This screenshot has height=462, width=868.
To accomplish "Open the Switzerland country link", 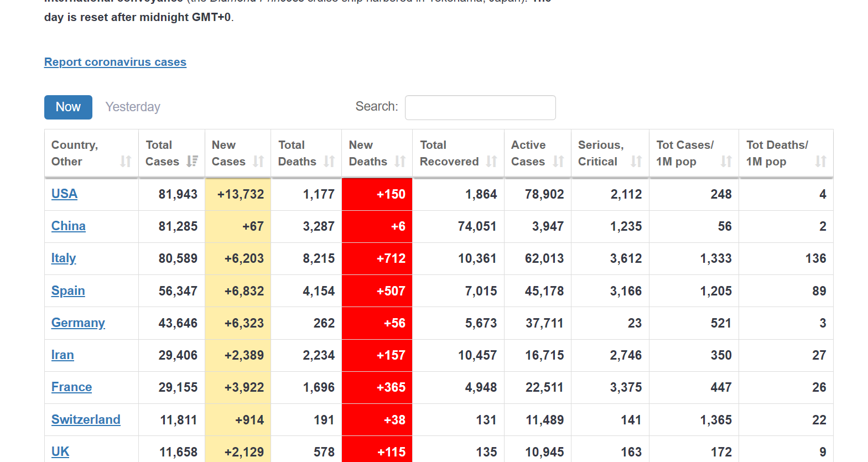I will click(x=86, y=419).
